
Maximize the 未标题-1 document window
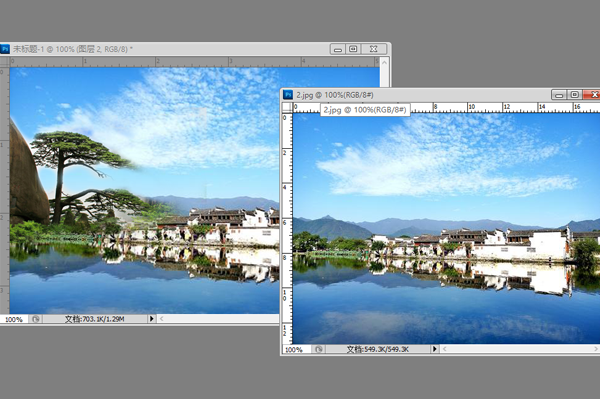coord(353,49)
